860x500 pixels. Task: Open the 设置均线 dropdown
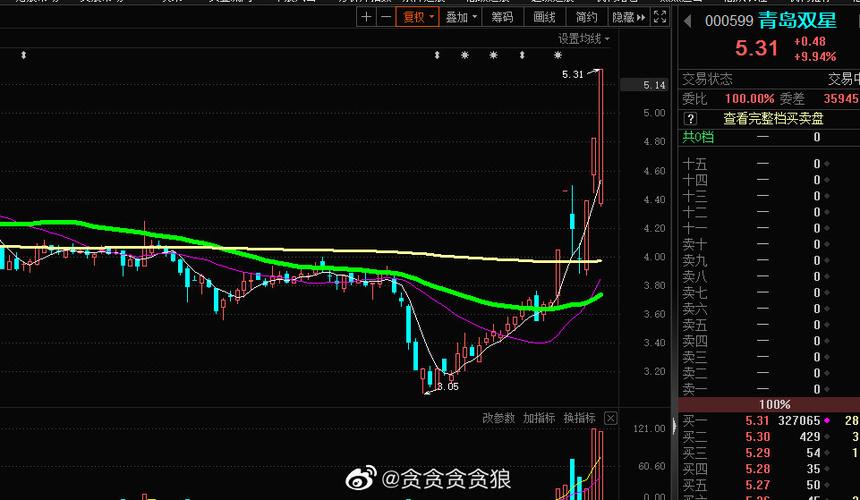tap(583, 38)
